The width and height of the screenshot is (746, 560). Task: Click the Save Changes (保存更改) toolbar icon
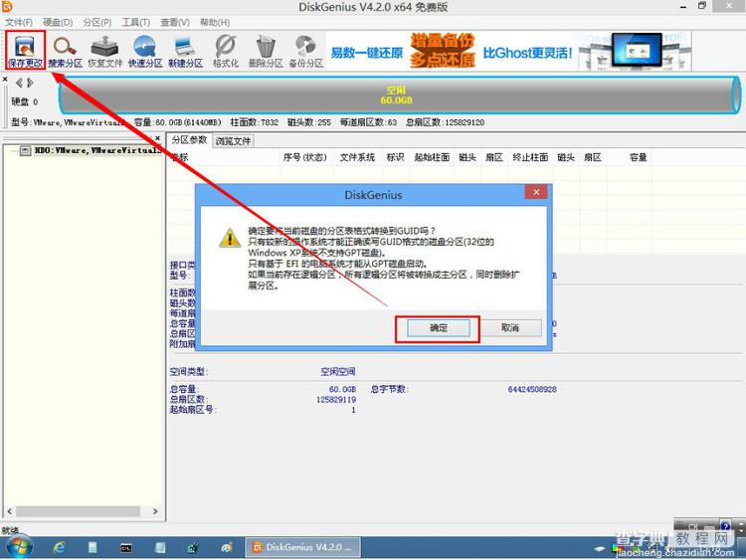click(25, 50)
